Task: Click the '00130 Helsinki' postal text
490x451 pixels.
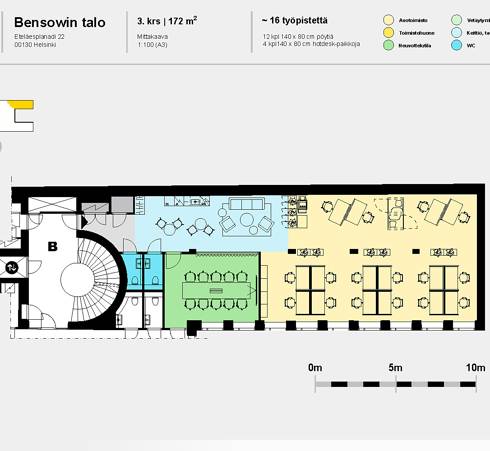Action: click(x=35, y=45)
